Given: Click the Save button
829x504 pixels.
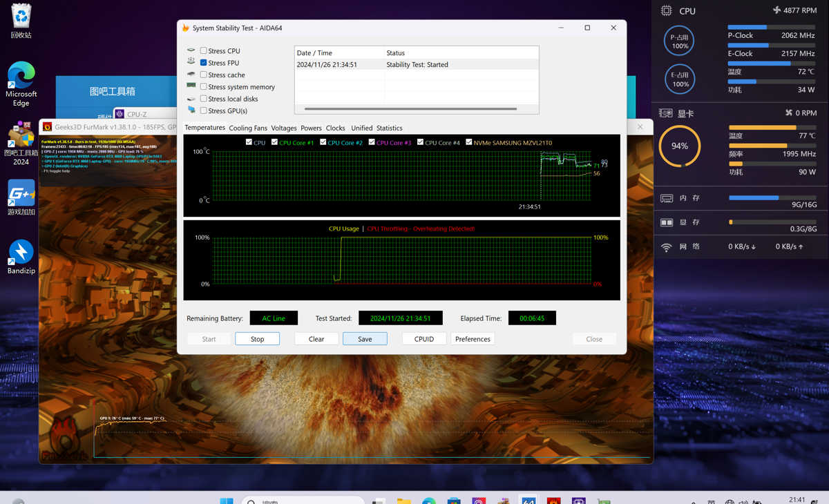Looking at the screenshot, I should point(365,339).
